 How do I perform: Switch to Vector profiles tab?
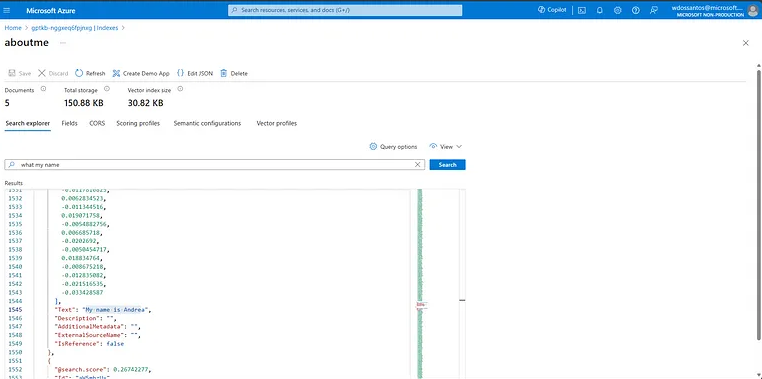(277, 123)
